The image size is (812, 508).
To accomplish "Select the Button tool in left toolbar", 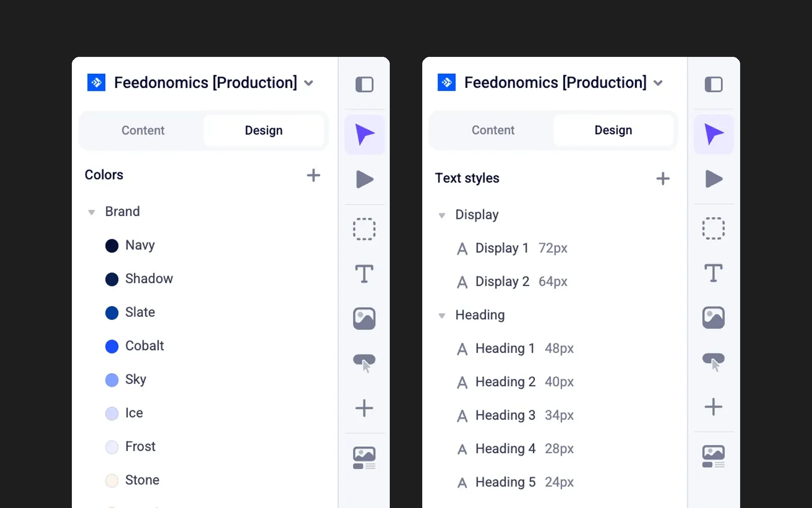I will (x=364, y=363).
